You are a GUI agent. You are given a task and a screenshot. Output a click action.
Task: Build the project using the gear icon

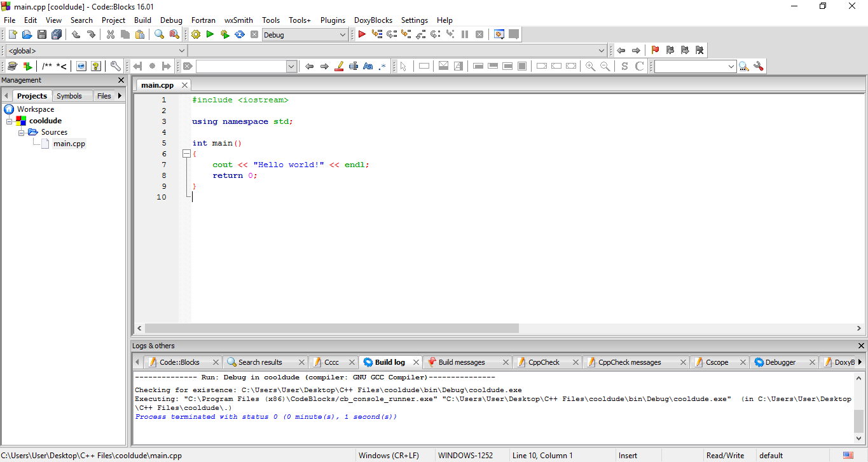(x=196, y=34)
